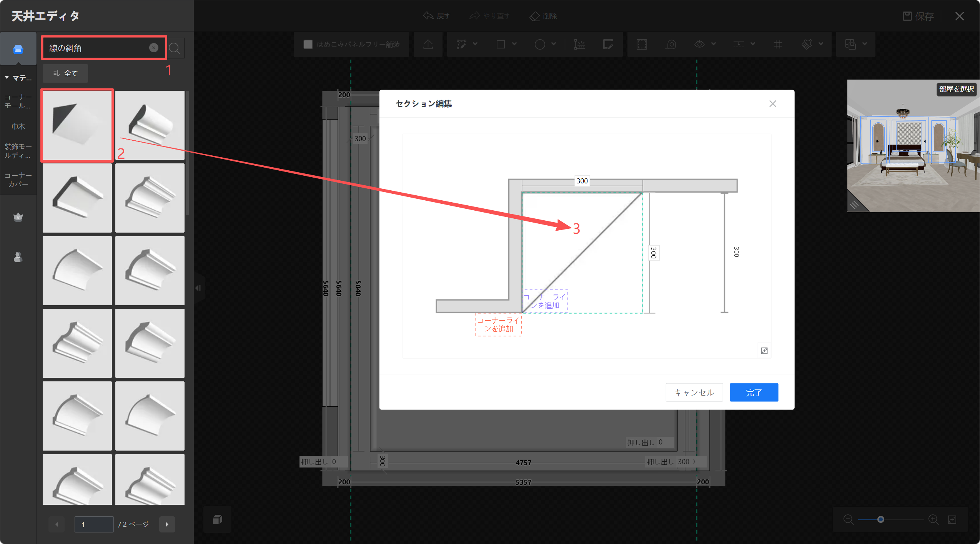Click the dashed frame selection icon
Viewport: 980px width, 544px height.
click(642, 45)
